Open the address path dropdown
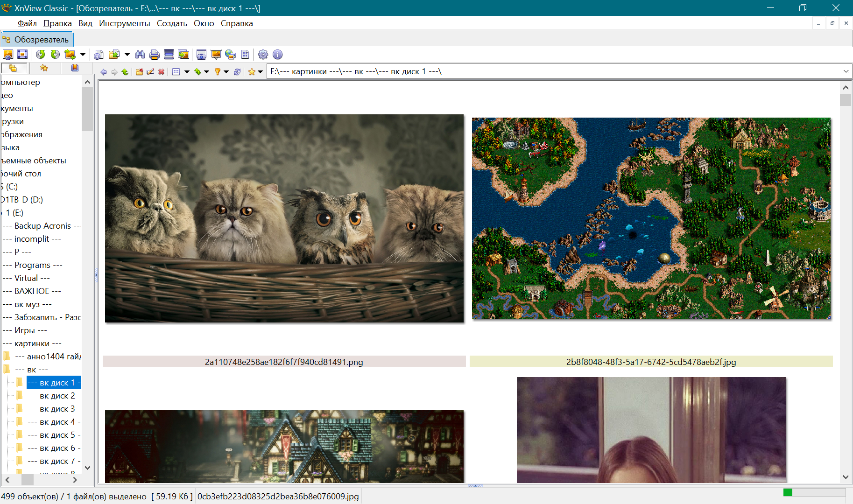The height and width of the screenshot is (504, 853). click(846, 71)
